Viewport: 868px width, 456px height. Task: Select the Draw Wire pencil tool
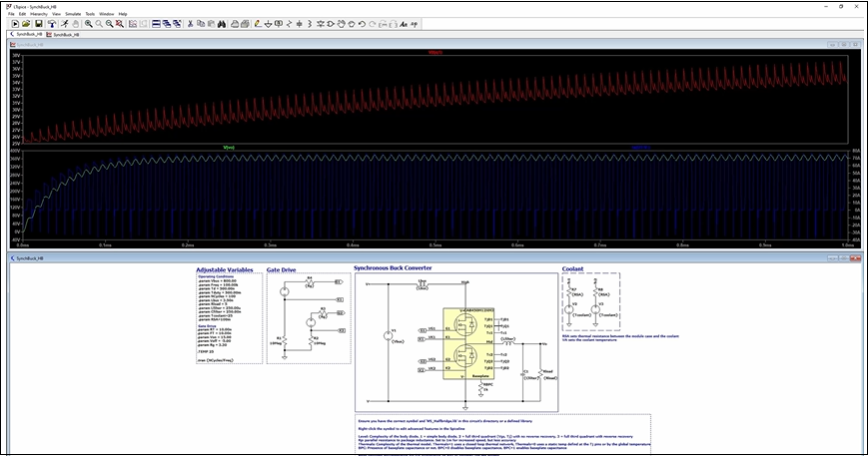(x=257, y=23)
